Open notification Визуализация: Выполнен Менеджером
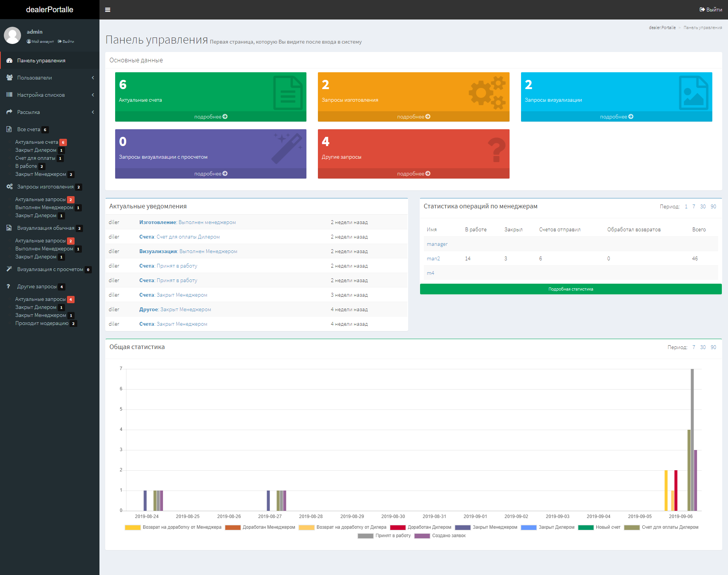 pyautogui.click(x=188, y=251)
